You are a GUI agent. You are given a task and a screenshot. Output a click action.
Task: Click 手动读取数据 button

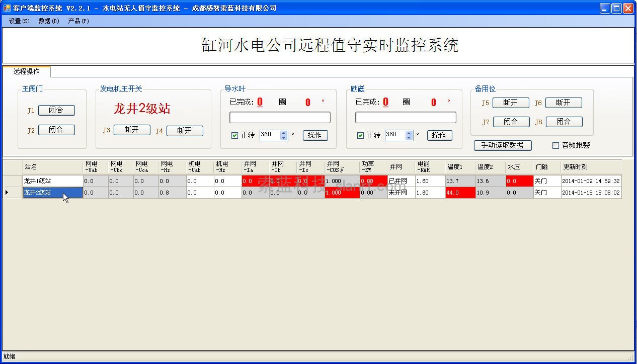coord(503,145)
